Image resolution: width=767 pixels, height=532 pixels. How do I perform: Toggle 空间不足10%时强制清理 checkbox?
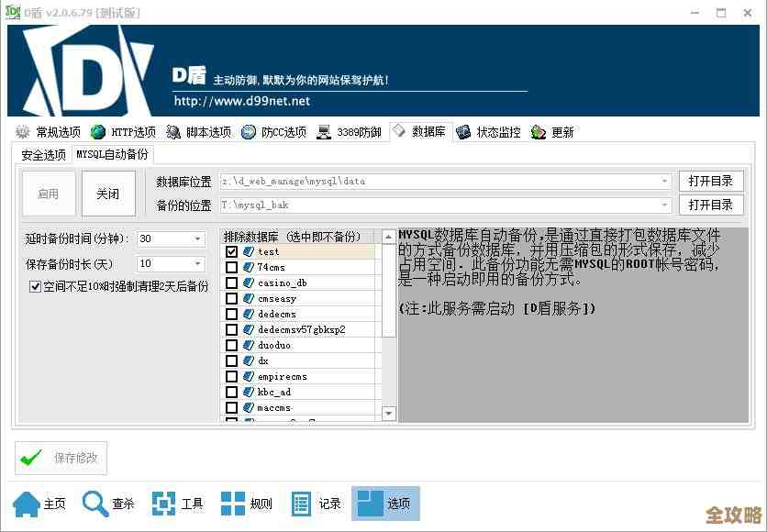[36, 286]
